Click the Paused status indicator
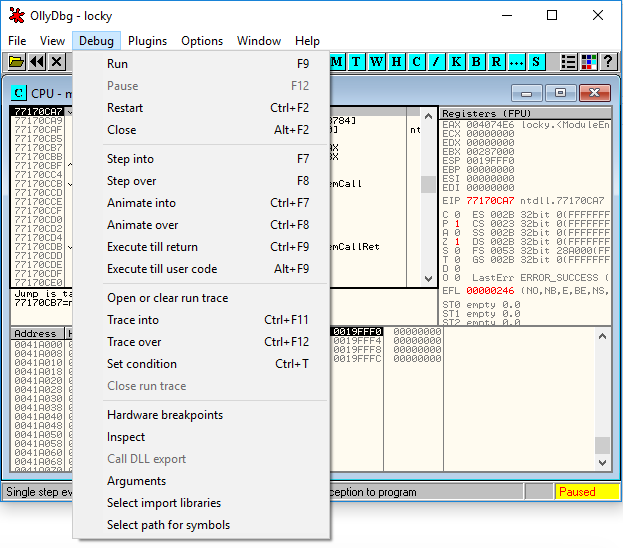 [587, 492]
